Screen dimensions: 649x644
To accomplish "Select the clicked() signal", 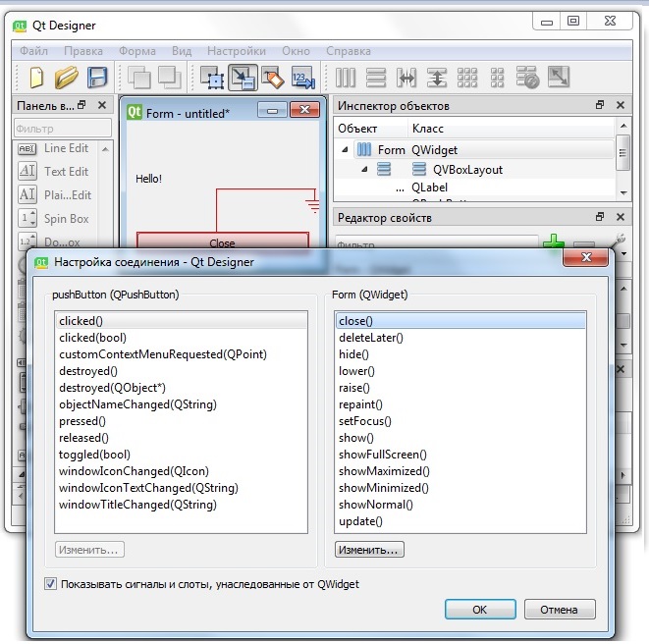I will pos(182,321).
